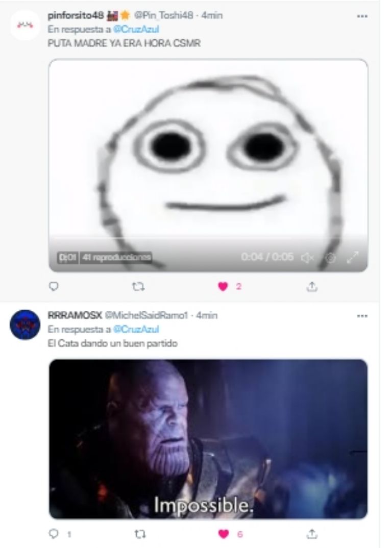392x548 pixels.
Task: Open @CruzAzul link in RRRAMOSX's reply
Action: [136, 329]
